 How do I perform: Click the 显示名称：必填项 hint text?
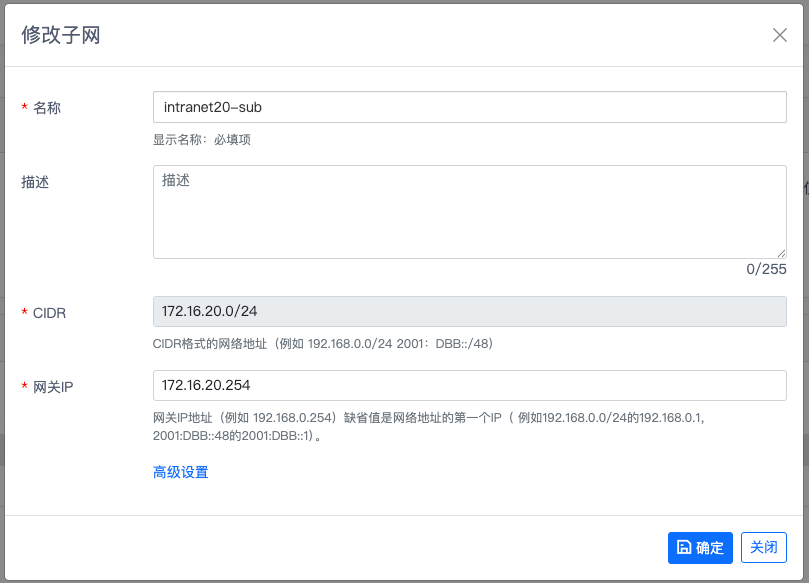[x=201, y=140]
